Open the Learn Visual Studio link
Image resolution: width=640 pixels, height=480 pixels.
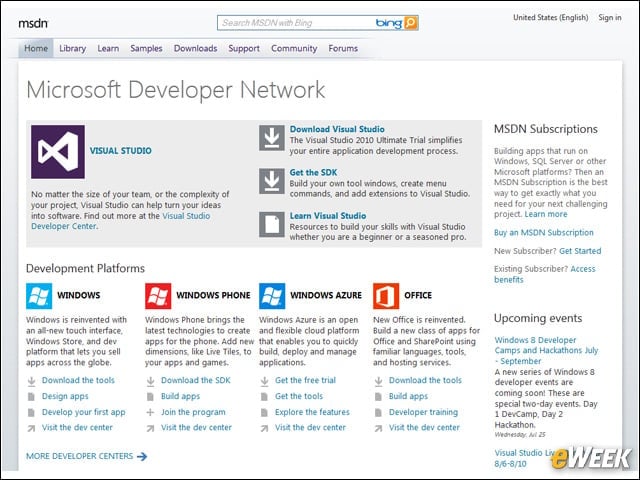pos(328,216)
